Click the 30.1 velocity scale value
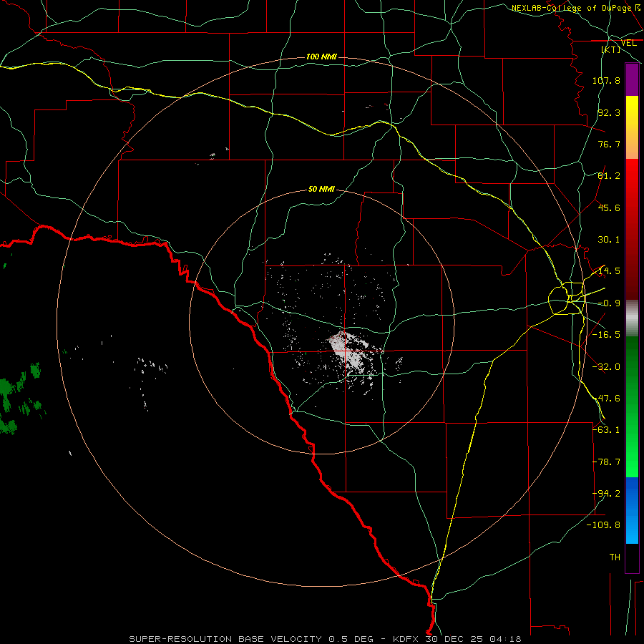This screenshot has height=644, width=644. [609, 240]
